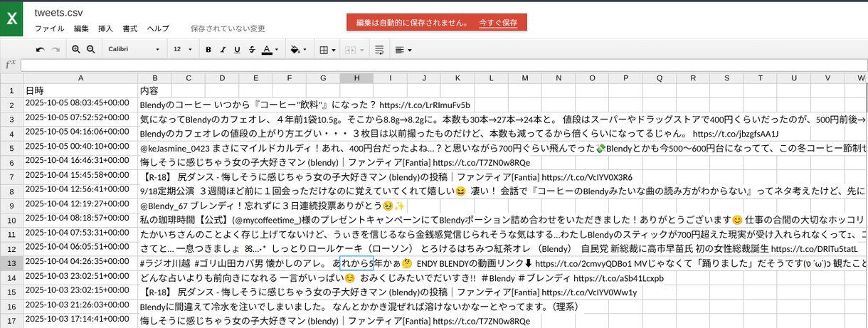The height and width of the screenshot is (328, 868).
Task: Select row 17 header
Action: coord(11,320)
